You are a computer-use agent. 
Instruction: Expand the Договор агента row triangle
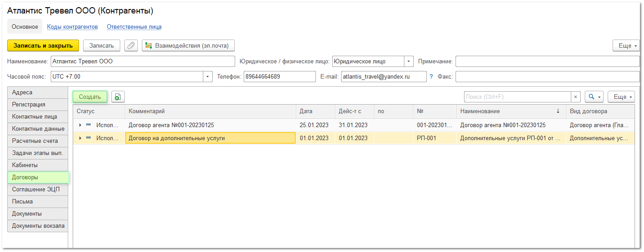point(80,125)
